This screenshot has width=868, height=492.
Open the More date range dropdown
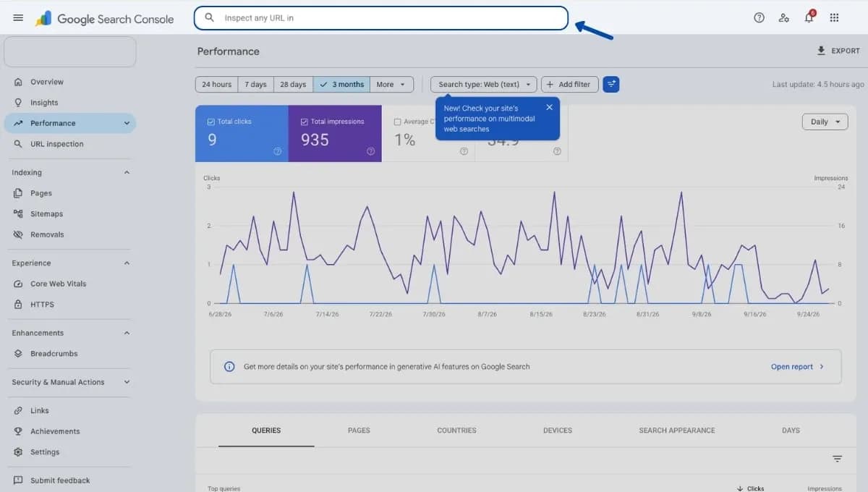391,85
